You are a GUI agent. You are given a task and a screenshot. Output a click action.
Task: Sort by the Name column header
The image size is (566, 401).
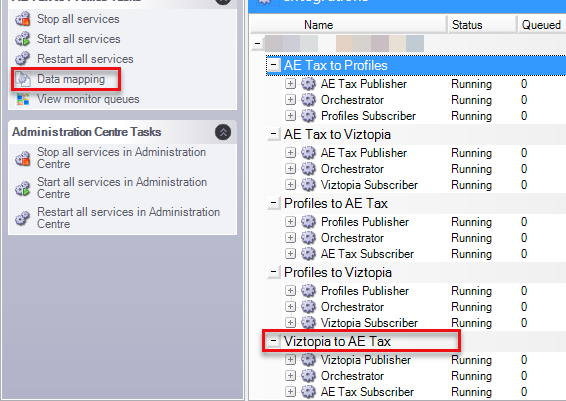click(x=318, y=25)
